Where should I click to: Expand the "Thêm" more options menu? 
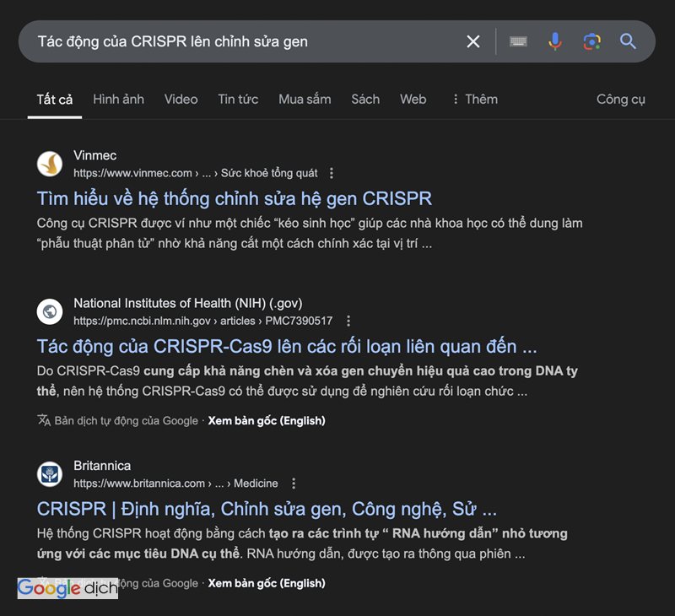click(475, 100)
